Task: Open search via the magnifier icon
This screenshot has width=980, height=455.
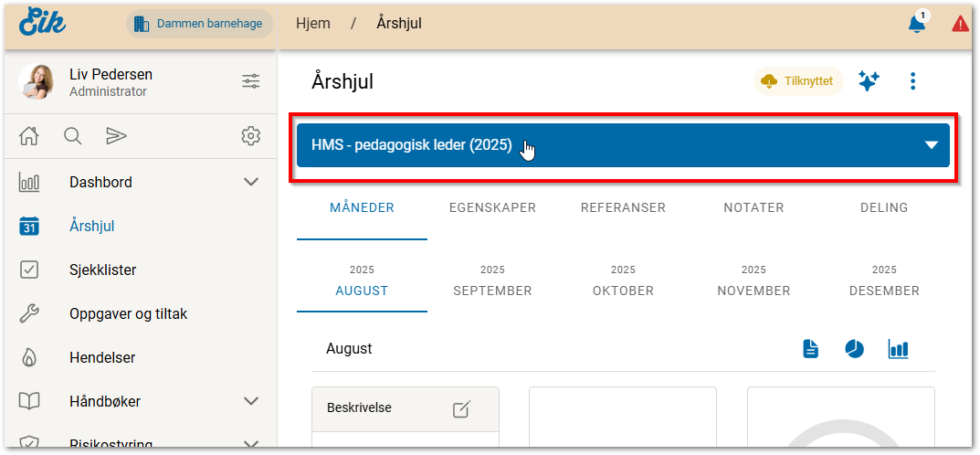Action: click(73, 136)
